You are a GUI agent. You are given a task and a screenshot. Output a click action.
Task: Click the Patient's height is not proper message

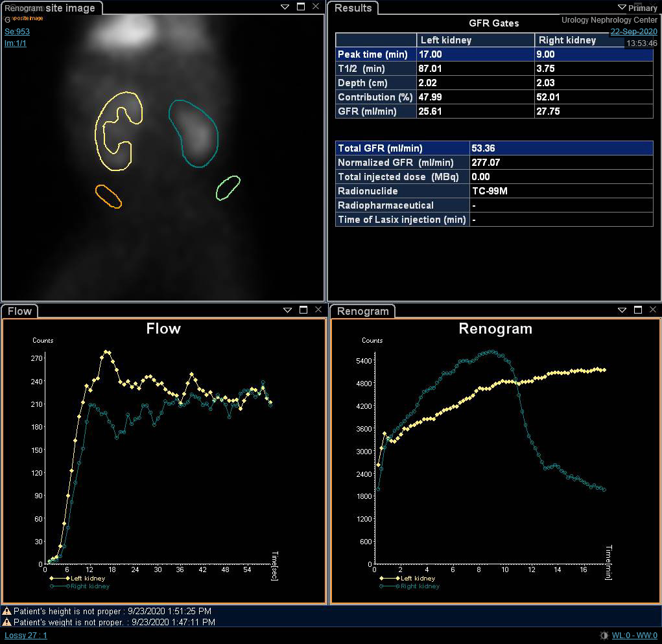pos(112,611)
